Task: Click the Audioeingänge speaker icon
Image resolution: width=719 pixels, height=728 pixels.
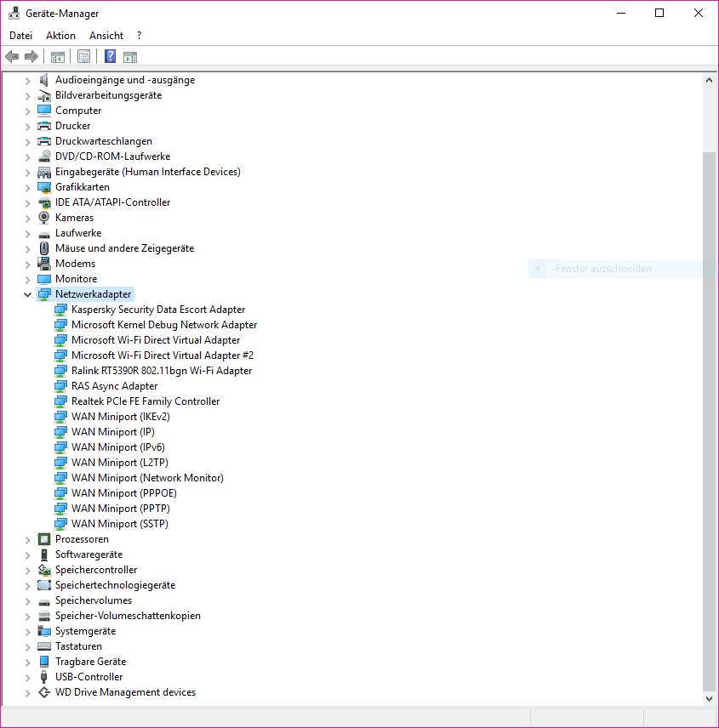Action: point(44,80)
